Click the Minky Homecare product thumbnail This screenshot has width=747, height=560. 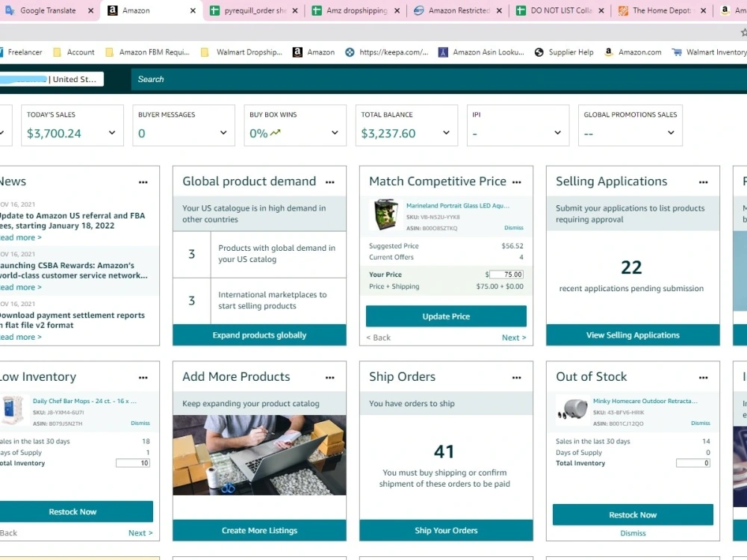click(572, 409)
